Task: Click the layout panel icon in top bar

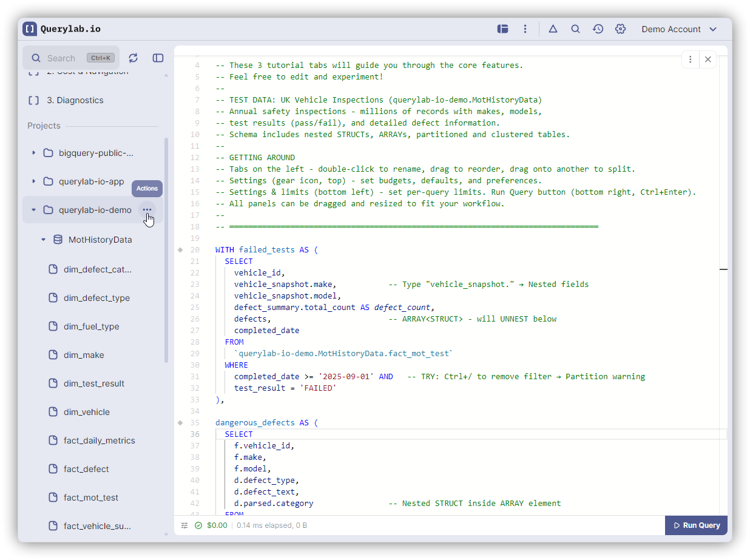Action: click(x=502, y=29)
